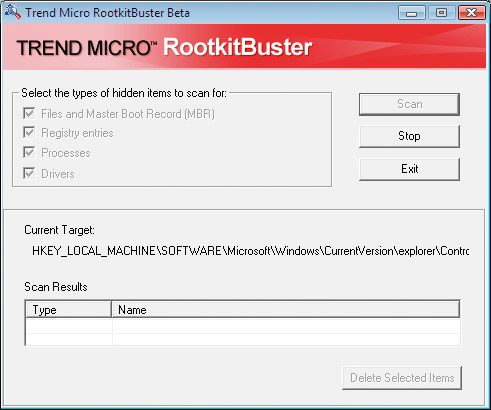The image size is (491, 410).
Task: Click the Scan Results label
Action: (x=56, y=287)
